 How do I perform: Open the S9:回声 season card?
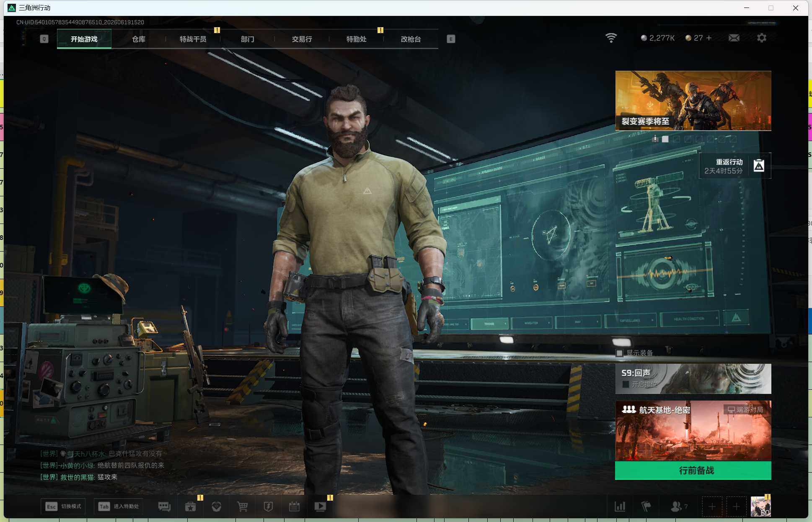[693, 379]
